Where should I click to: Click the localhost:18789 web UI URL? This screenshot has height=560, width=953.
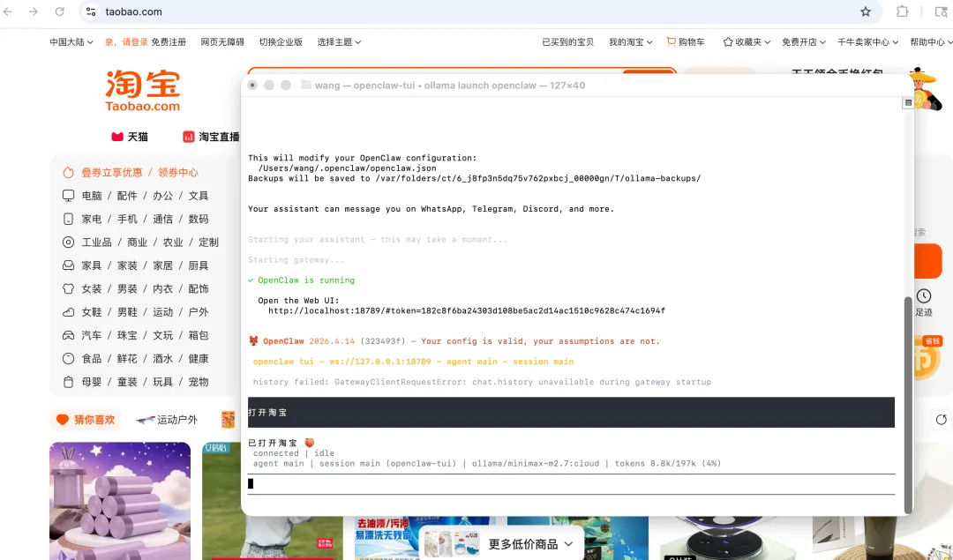[x=467, y=310]
